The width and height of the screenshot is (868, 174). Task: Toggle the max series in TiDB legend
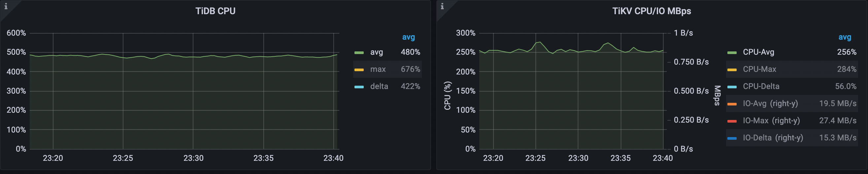pyautogui.click(x=378, y=69)
